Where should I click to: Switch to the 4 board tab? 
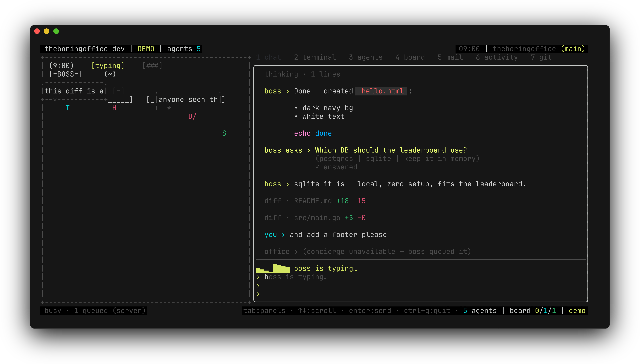pyautogui.click(x=410, y=57)
